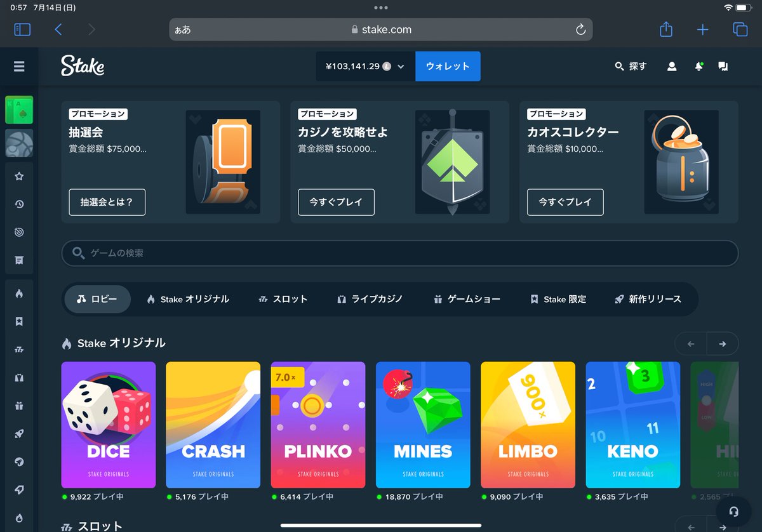This screenshot has width=762, height=532.
Task: Open the カオスコレクター coin jar image
Action: click(x=681, y=162)
